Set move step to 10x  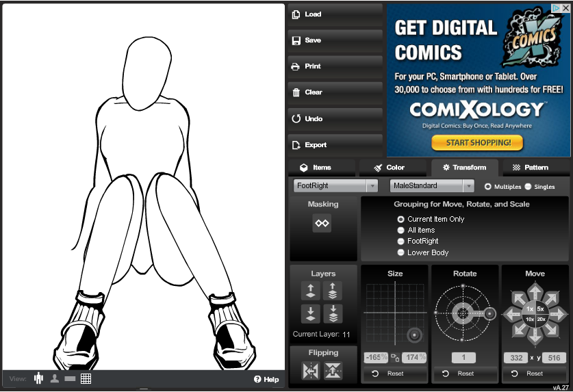click(530, 319)
